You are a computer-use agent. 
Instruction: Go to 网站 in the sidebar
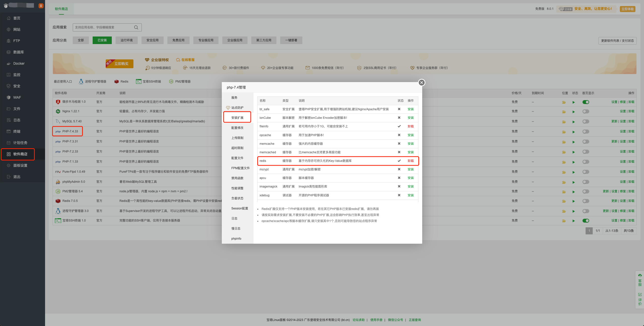point(17,29)
